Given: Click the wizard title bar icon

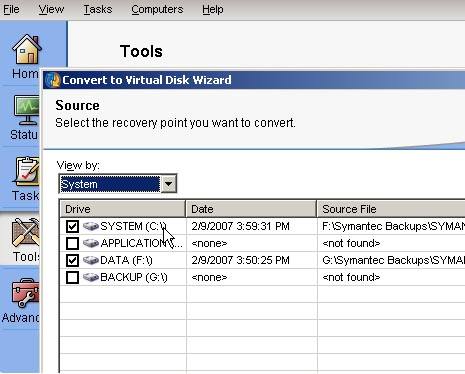Looking at the screenshot, I should coord(53,80).
